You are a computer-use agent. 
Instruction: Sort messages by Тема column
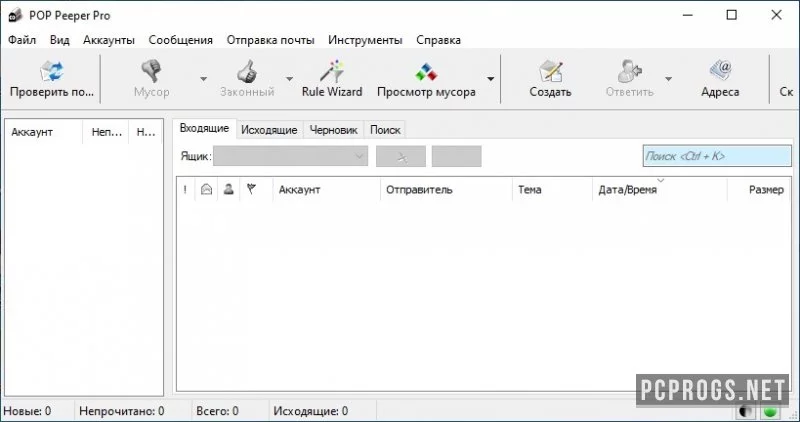[x=552, y=190]
